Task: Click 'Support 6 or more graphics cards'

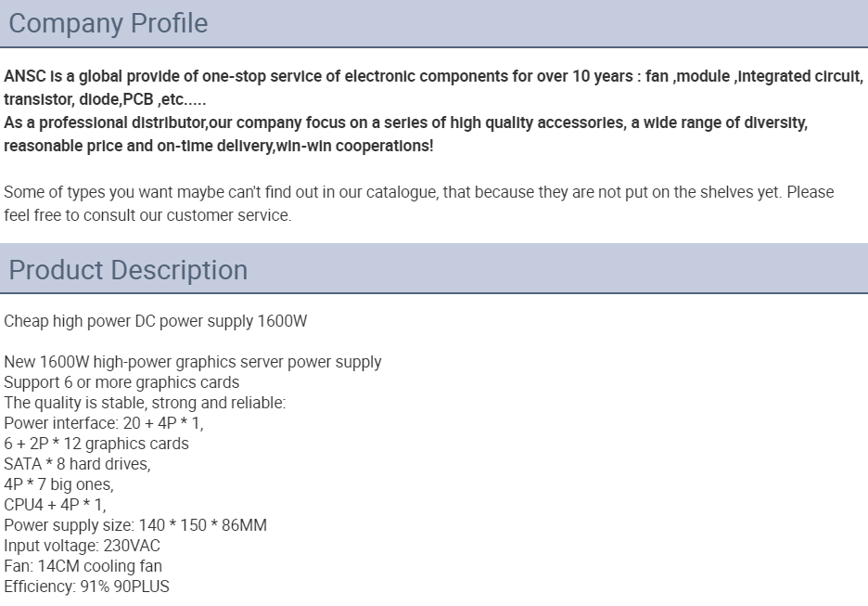Action: tap(121, 382)
